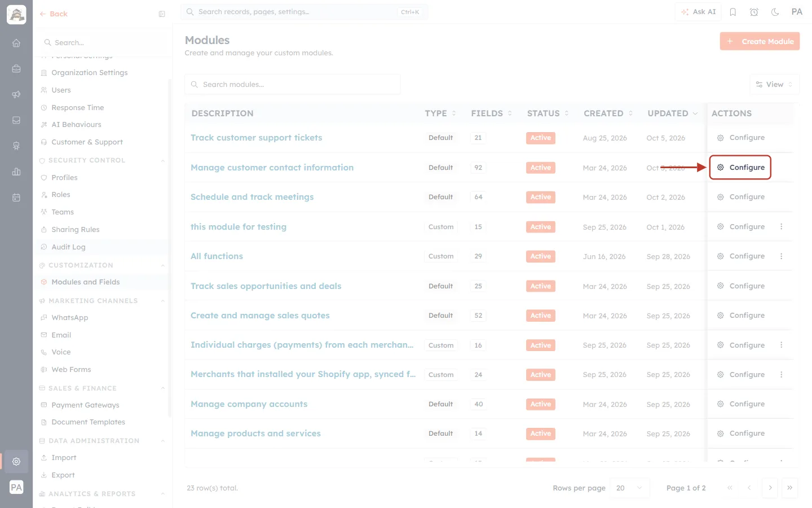Viewport: 812px width, 508px height.
Task: Click the bar chart icon in the left rail
Action: tap(16, 172)
